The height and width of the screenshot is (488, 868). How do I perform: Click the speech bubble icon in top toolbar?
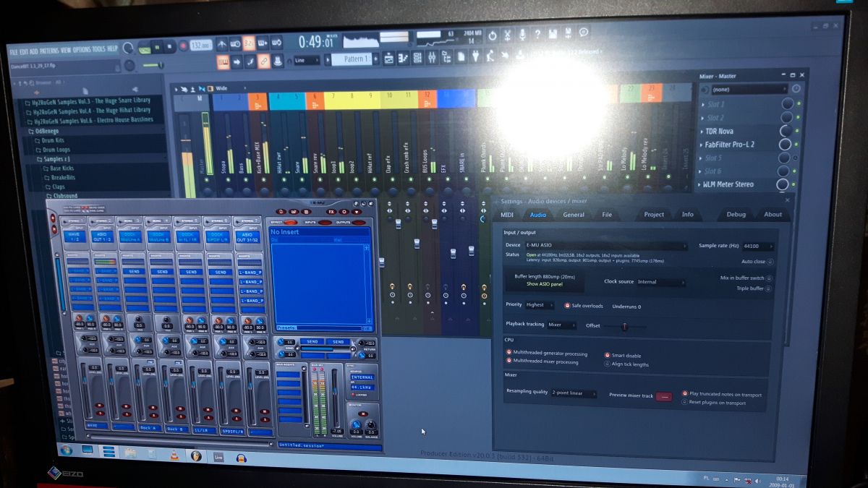click(584, 32)
